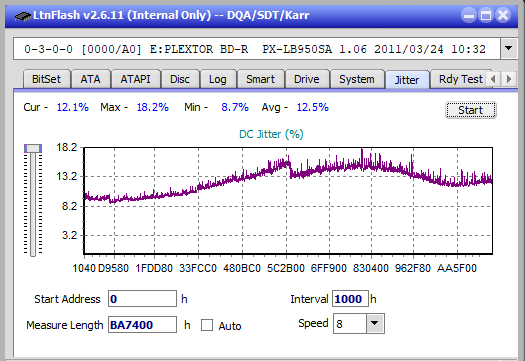Close the LtnFlash window
The image size is (525, 361).
(x=503, y=15)
